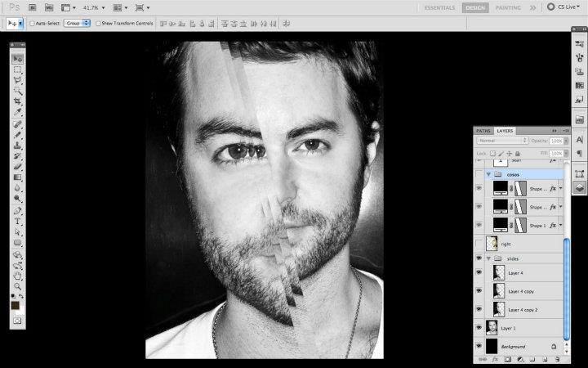Select the Eyedropper tool
588x368 pixels.
(17, 112)
